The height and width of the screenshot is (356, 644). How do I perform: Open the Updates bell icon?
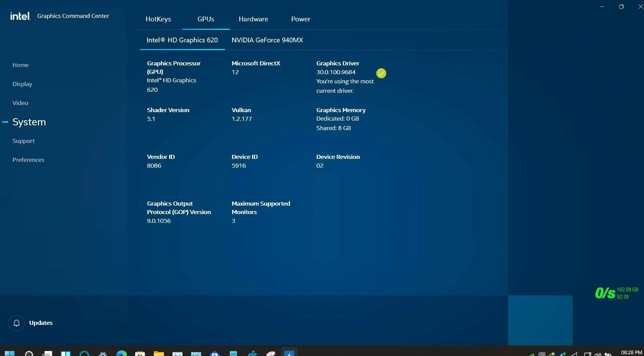16,323
